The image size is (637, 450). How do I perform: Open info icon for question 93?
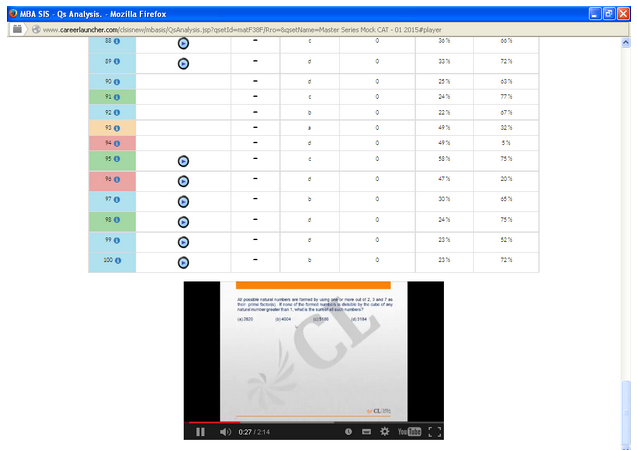[117, 128]
